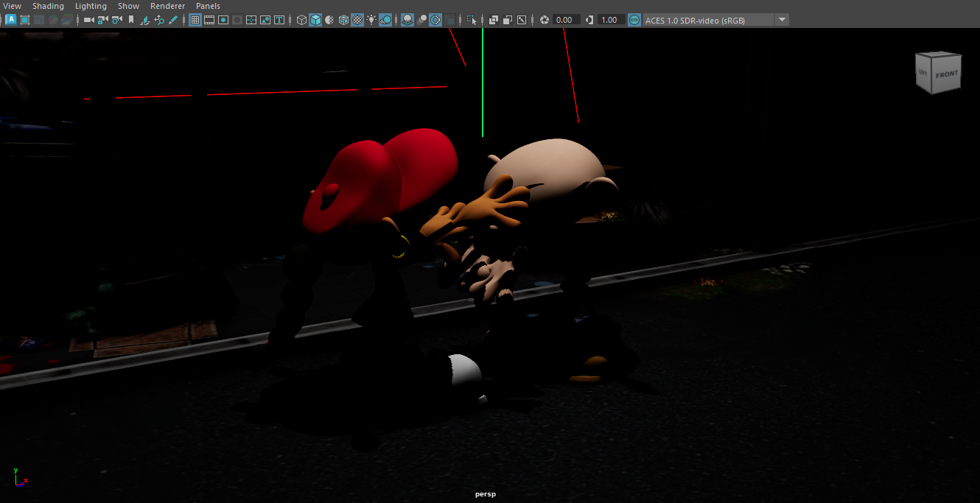980x503 pixels.
Task: Open the Shading menu
Action: click(x=47, y=6)
